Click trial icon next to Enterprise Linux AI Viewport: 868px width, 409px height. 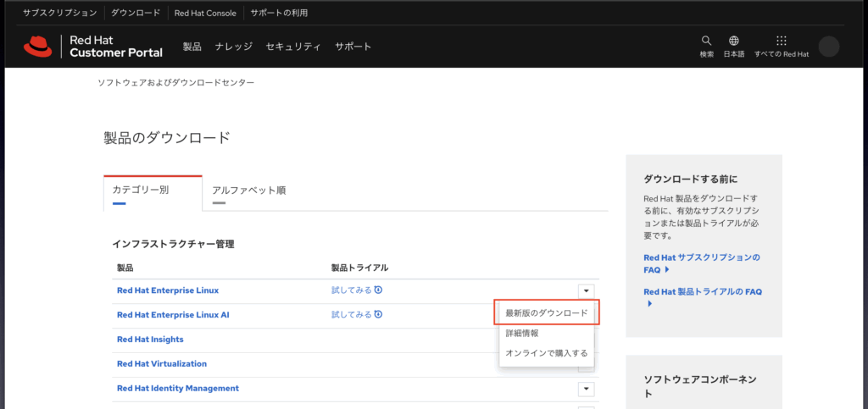click(x=378, y=314)
